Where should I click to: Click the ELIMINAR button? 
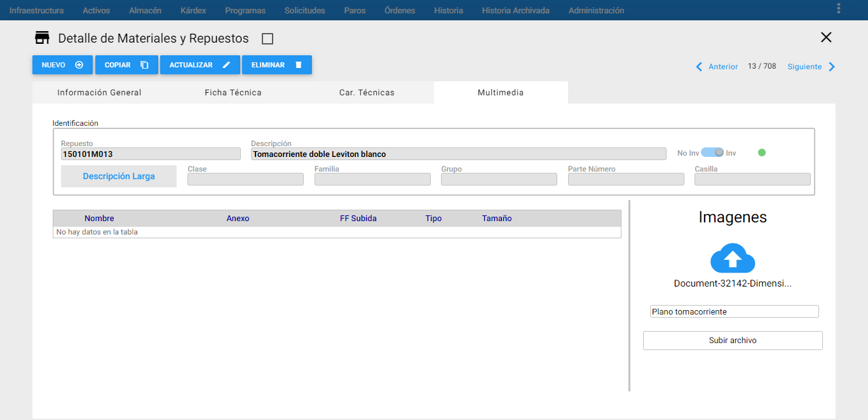point(277,65)
